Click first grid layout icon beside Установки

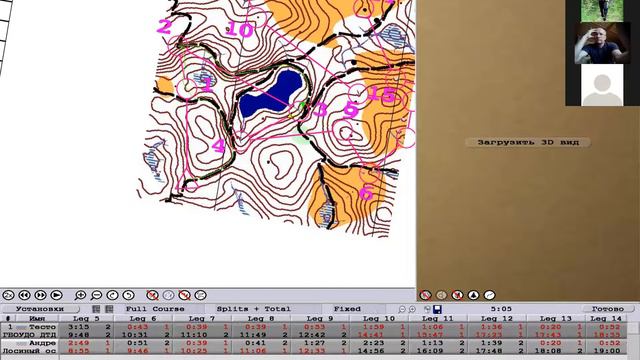point(96,309)
